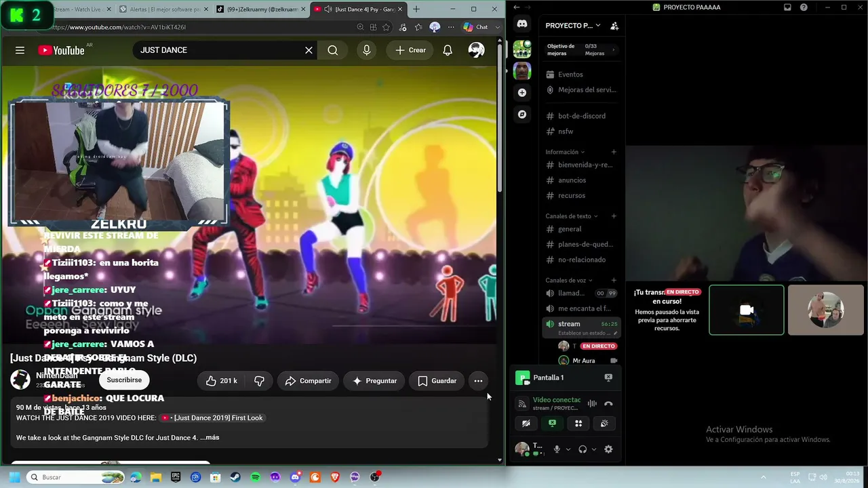The image size is (868, 488).
Task: Open Copilot Chat in browser toolbar
Action: coord(475,27)
